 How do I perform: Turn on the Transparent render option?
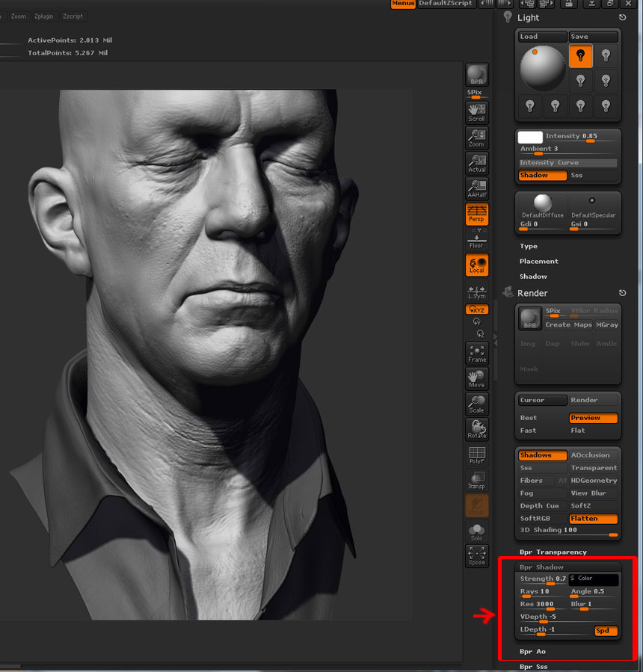click(x=593, y=468)
